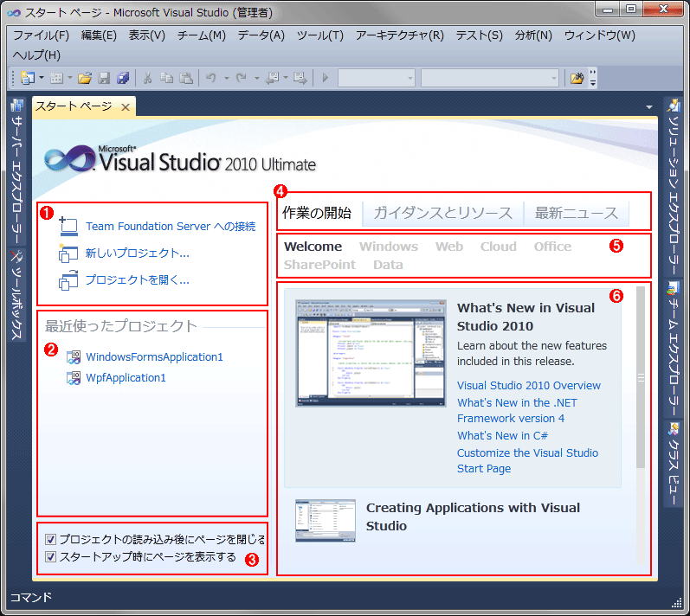Close the スタート ページ tab
Image resolution: width=690 pixels, height=616 pixels.
[x=126, y=106]
